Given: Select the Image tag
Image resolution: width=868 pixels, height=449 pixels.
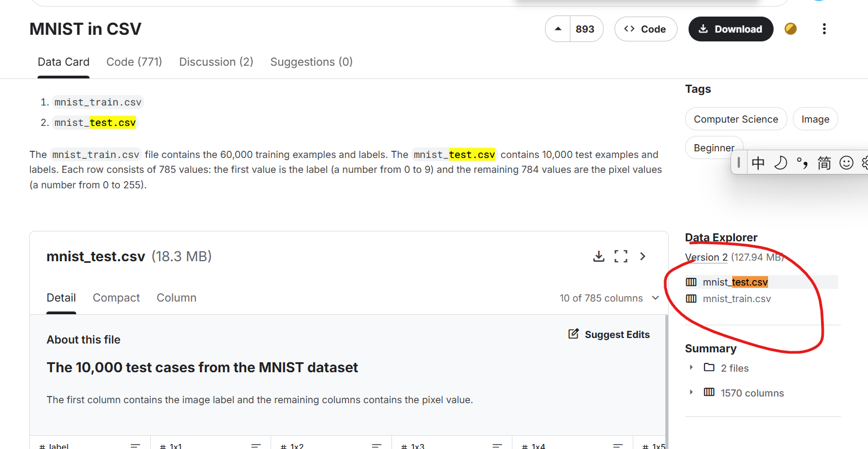Looking at the screenshot, I should pyautogui.click(x=815, y=119).
